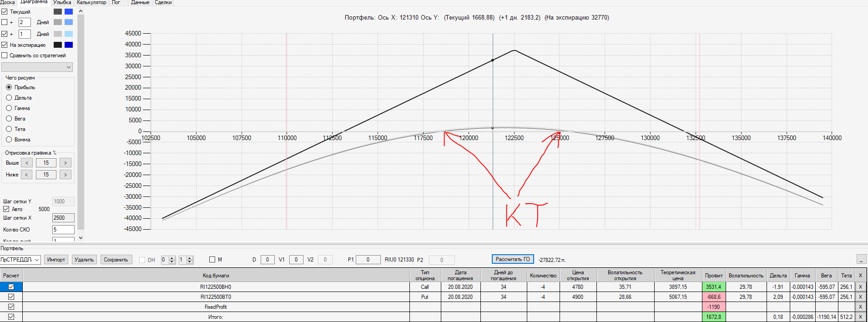Uncheck Расчет for the RI122500BT0 row
This screenshot has height=322, width=868.
(11, 297)
